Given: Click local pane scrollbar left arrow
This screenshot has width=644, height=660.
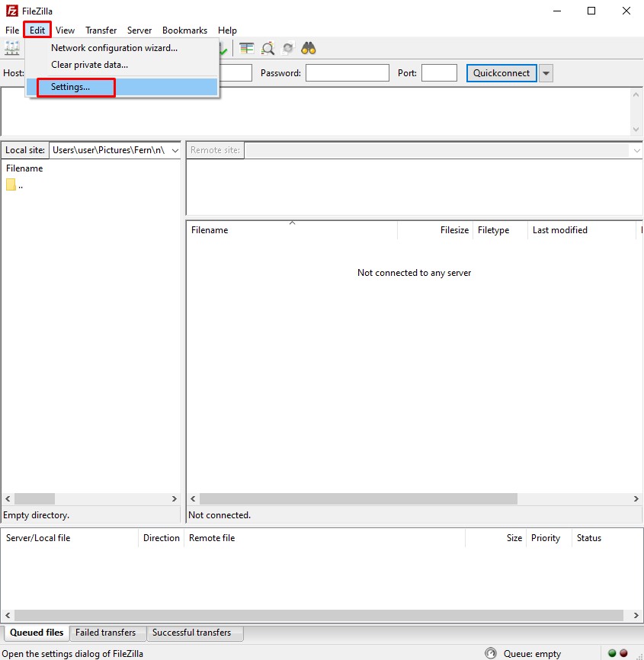Looking at the screenshot, I should coord(8,498).
